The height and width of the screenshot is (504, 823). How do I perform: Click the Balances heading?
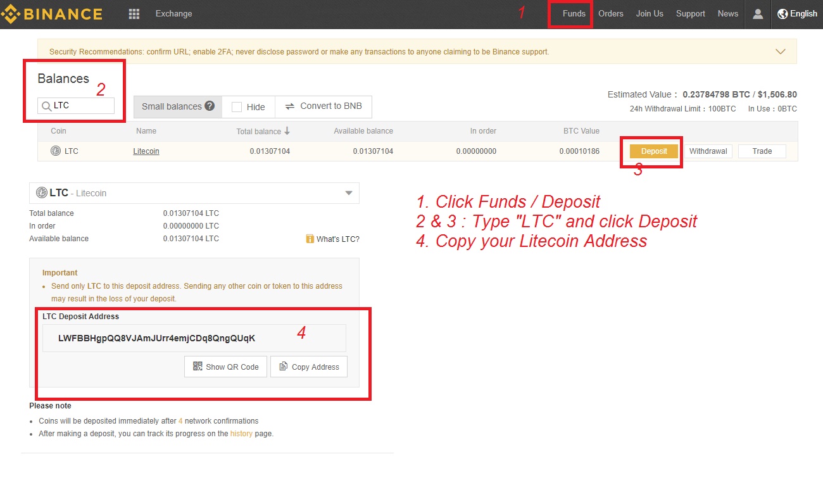coord(63,79)
